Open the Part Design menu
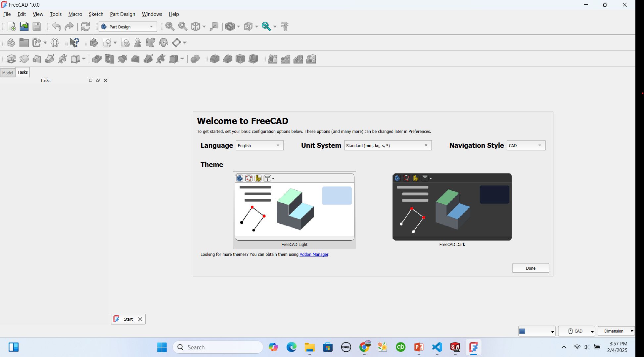Image resolution: width=644 pixels, height=357 pixels. (x=122, y=14)
